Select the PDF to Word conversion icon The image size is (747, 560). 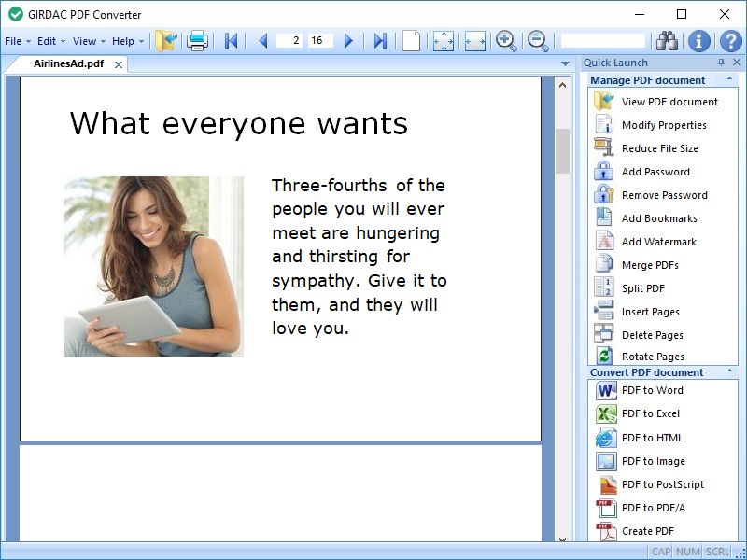[605, 390]
